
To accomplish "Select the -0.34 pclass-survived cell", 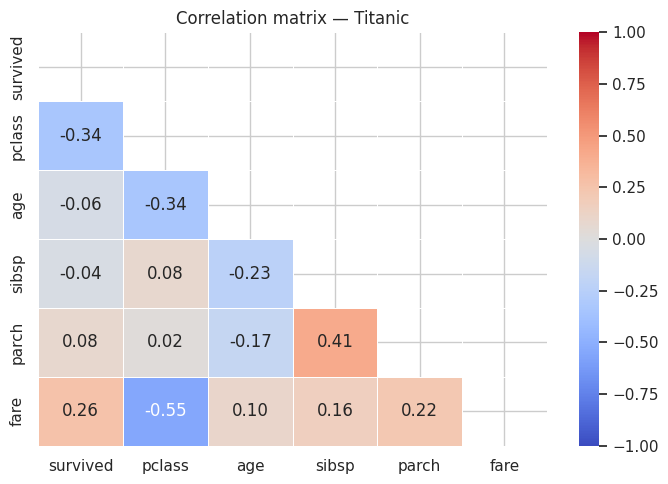I will tap(81, 136).
